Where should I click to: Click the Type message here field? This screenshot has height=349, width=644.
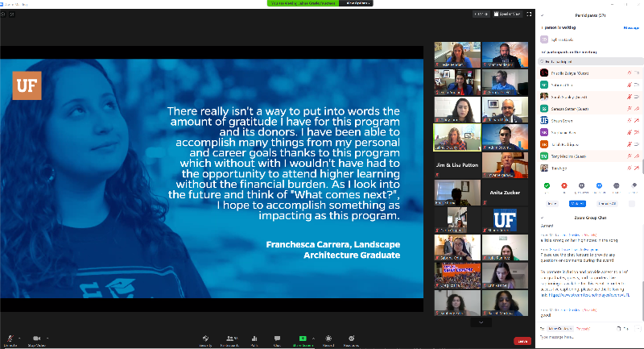point(590,338)
